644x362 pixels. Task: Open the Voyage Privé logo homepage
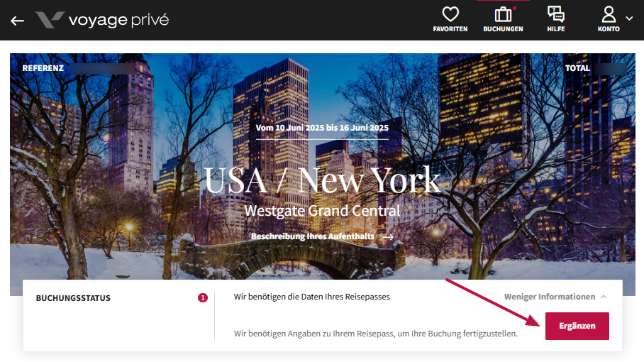[102, 20]
